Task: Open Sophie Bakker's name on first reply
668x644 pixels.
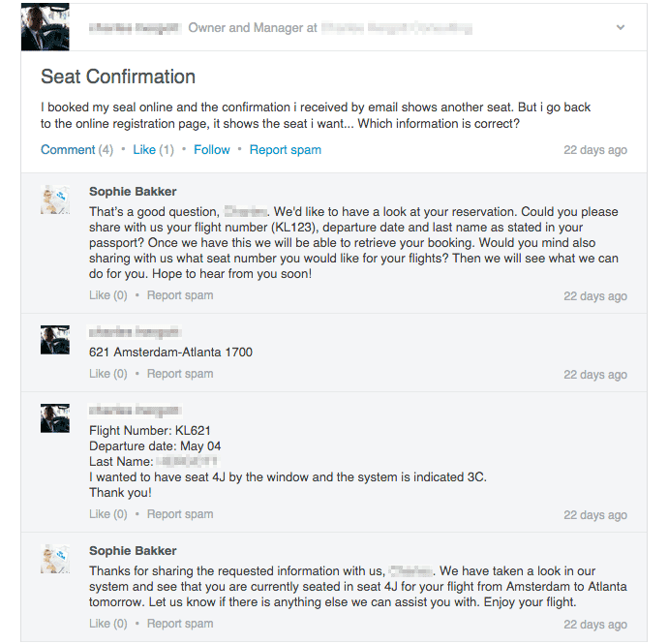Action: point(133,192)
